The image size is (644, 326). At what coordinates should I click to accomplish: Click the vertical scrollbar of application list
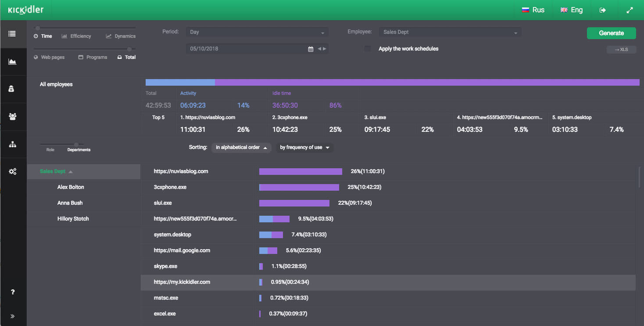[x=640, y=177]
